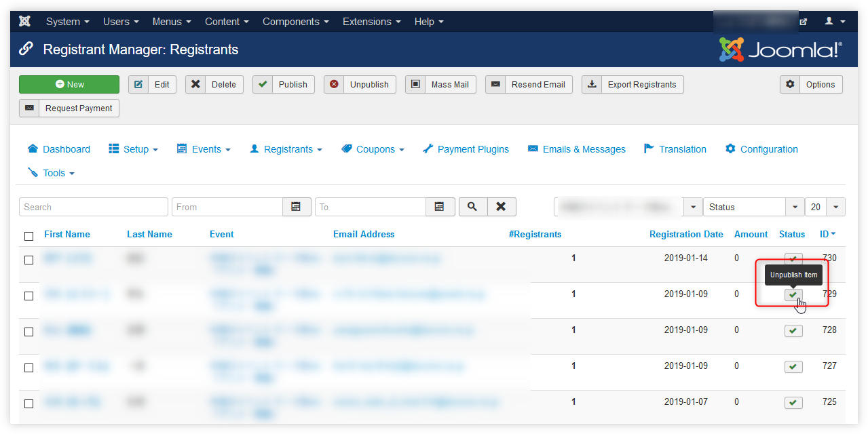
Task: Expand the Status filter dropdown
Action: click(753, 207)
